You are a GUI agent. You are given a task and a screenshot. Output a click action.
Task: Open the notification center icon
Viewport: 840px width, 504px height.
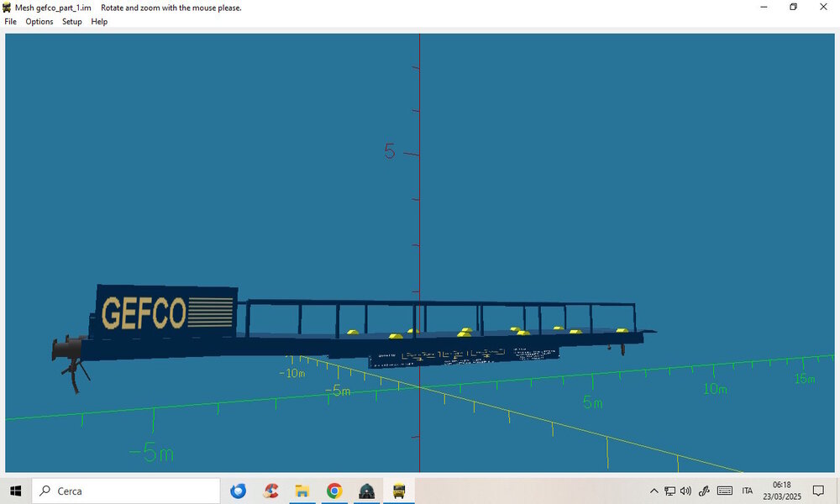click(818, 491)
